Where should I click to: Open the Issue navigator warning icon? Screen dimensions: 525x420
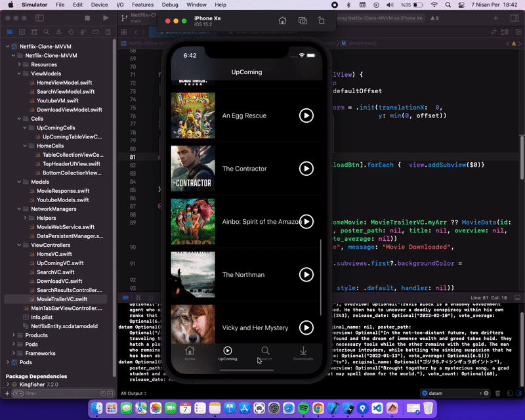coord(58,31)
